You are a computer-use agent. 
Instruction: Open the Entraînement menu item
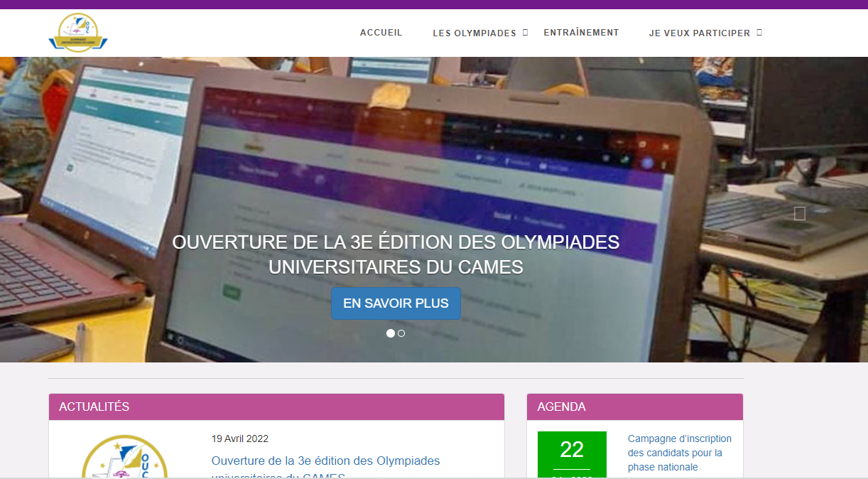581,33
